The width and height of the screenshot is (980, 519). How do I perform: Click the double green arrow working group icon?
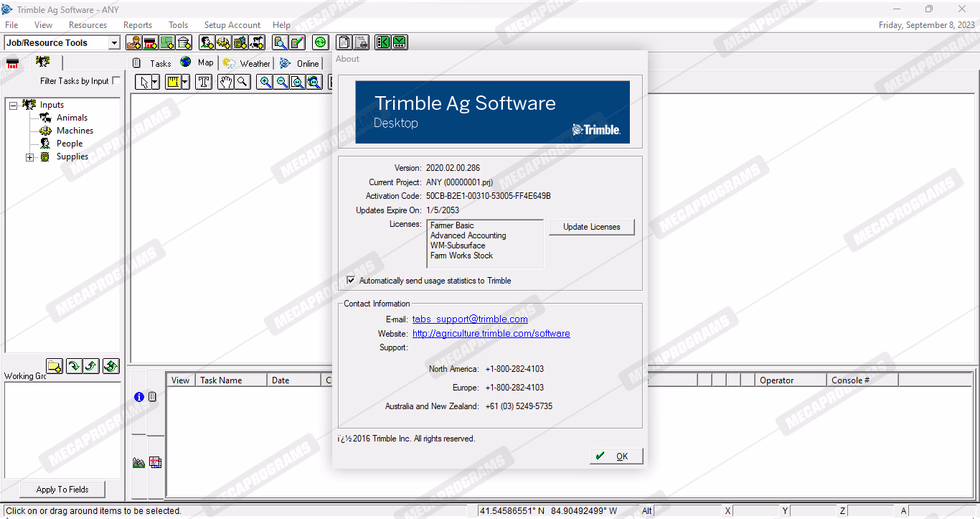coord(110,366)
